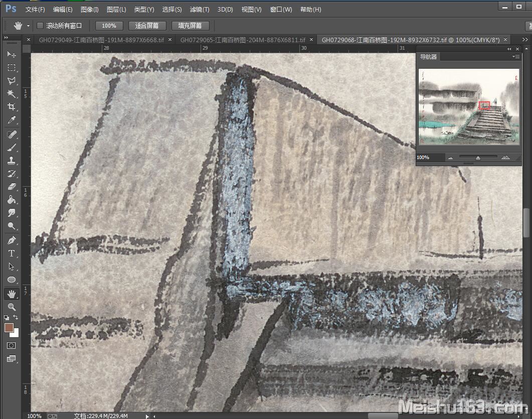Open the Hand tool preset picker arrow
Image resolution: width=532 pixels, height=419 pixels.
tap(28, 26)
